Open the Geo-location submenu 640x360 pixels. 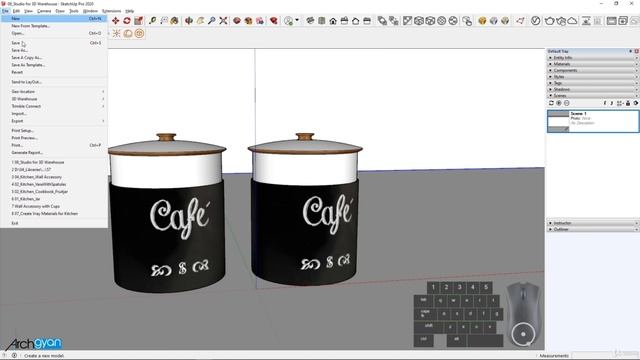[x=54, y=92]
